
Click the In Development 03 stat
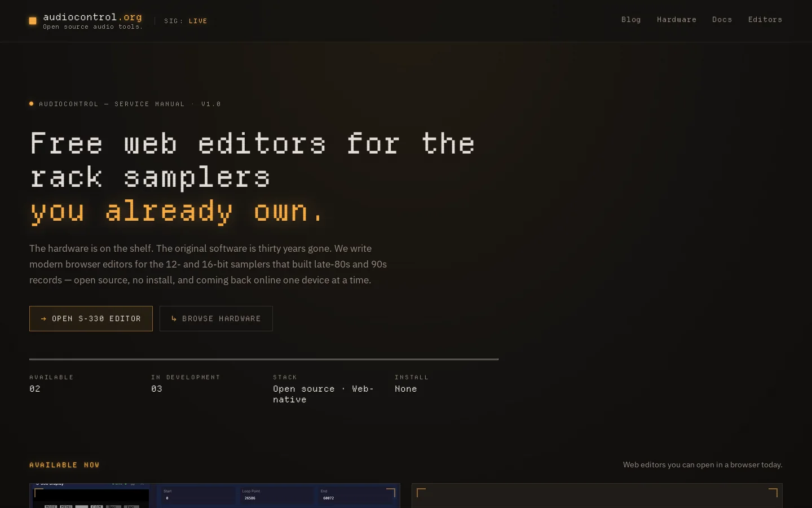coord(186,383)
